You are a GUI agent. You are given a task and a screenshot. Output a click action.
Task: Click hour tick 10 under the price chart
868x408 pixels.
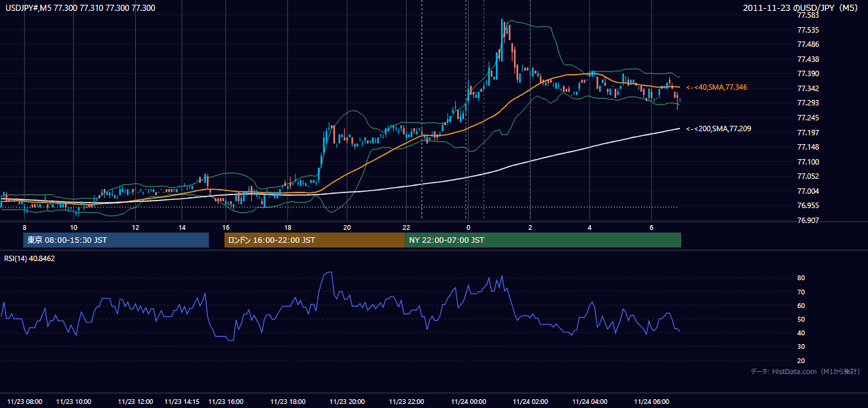click(x=73, y=227)
